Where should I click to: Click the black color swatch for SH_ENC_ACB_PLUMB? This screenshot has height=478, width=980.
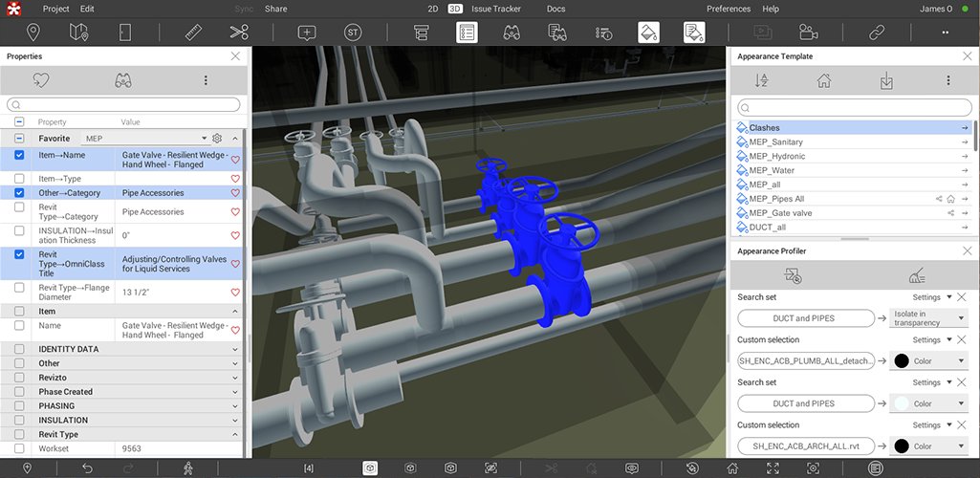(901, 361)
